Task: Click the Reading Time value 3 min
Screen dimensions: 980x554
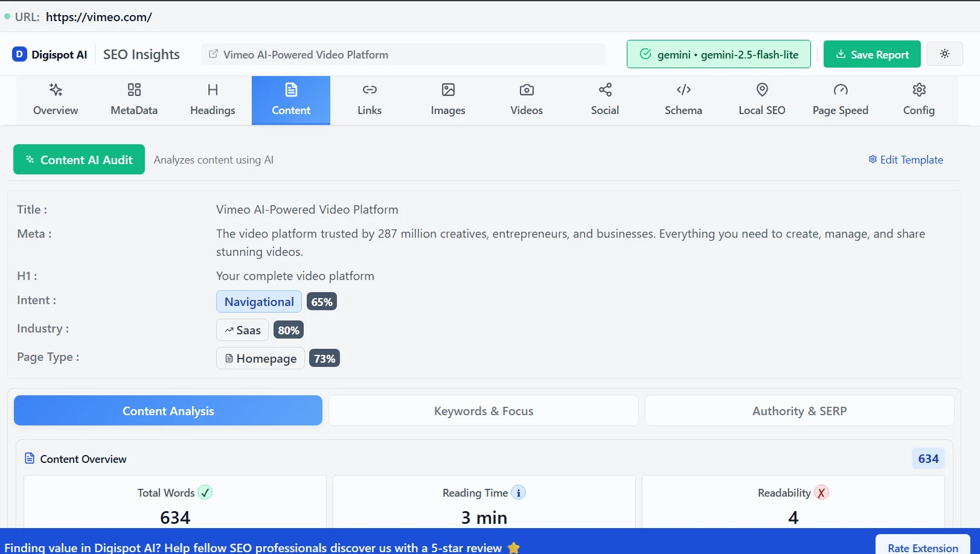Action: [484, 517]
